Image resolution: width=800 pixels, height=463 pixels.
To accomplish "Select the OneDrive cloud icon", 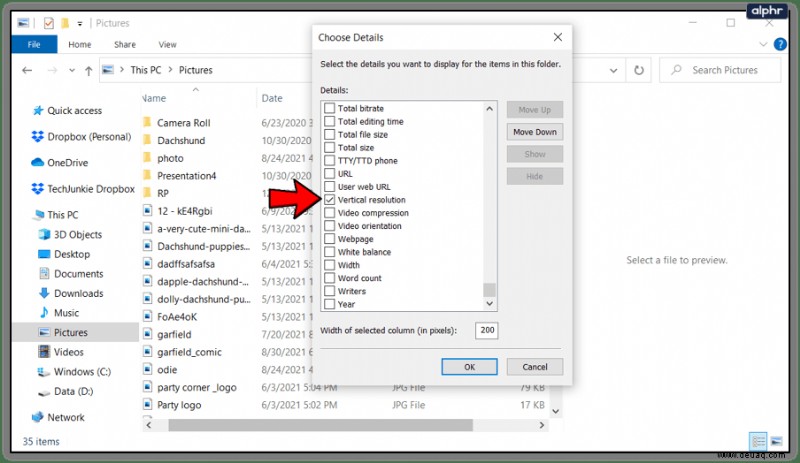I will pyautogui.click(x=37, y=162).
